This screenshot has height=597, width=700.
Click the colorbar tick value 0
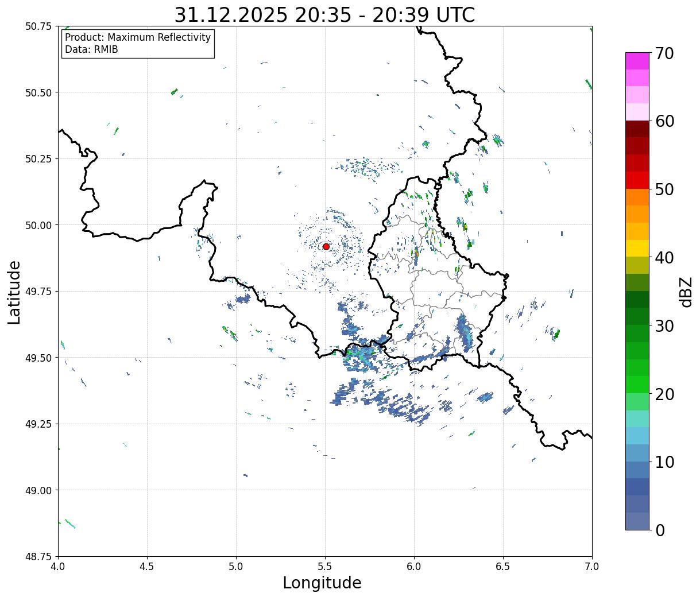point(660,530)
